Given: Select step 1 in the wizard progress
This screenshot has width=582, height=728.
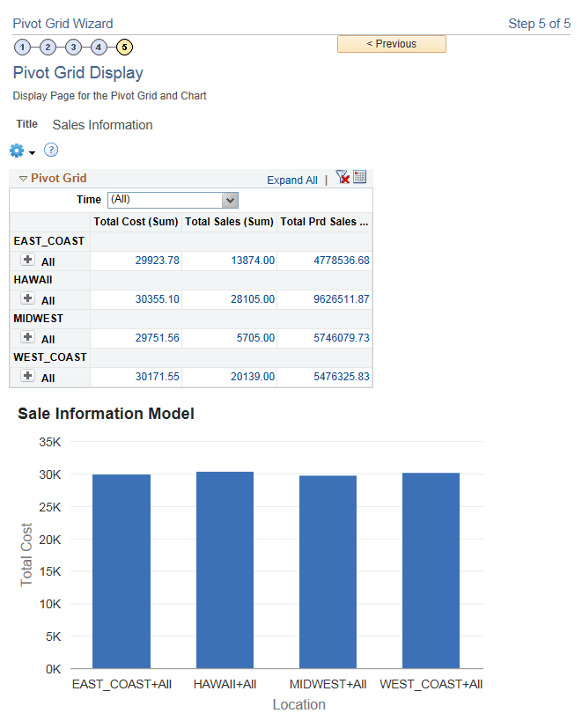Looking at the screenshot, I should tap(22, 47).
